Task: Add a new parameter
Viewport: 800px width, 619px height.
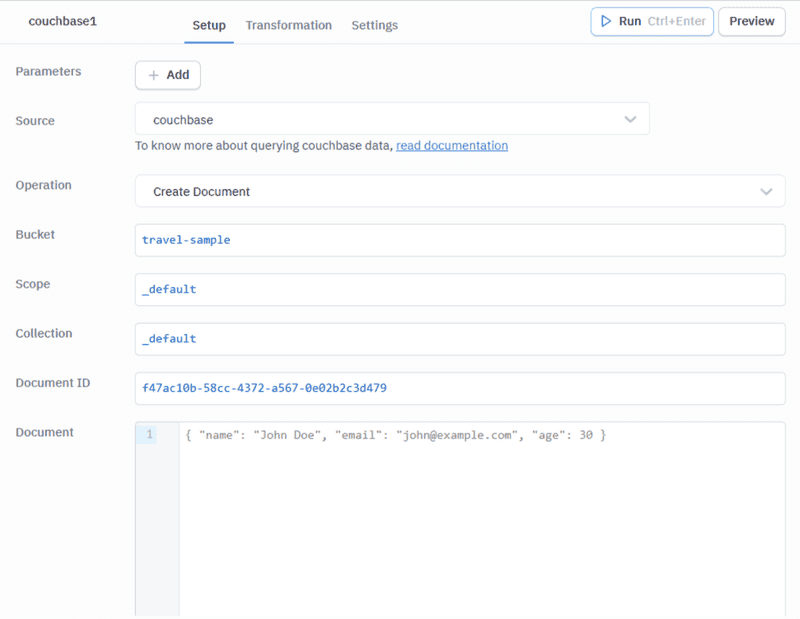Action: (167, 74)
